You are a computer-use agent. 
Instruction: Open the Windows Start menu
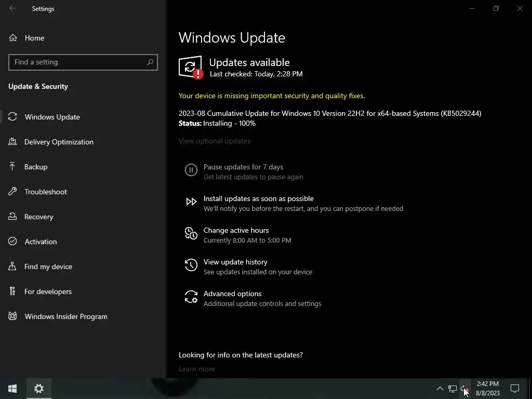12,389
